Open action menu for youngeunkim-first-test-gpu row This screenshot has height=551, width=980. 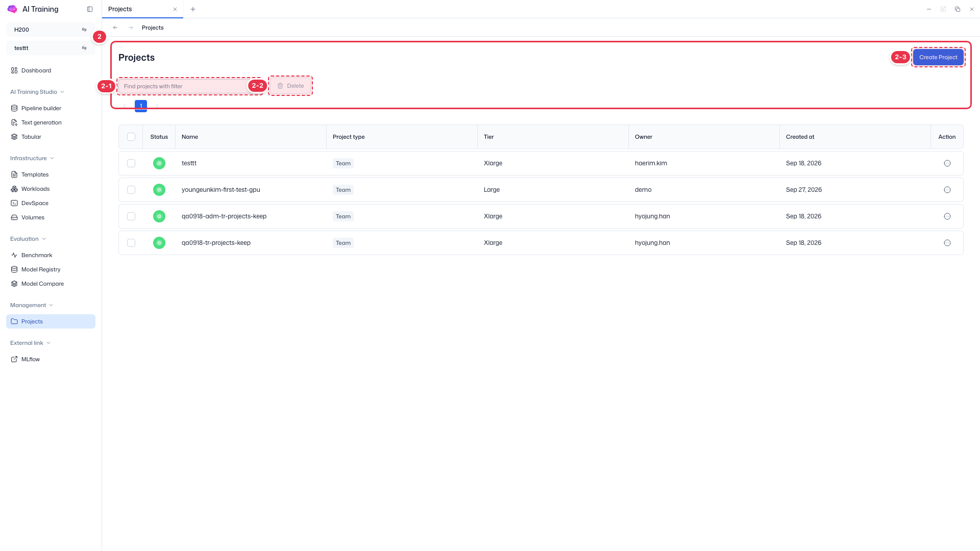pyautogui.click(x=947, y=190)
